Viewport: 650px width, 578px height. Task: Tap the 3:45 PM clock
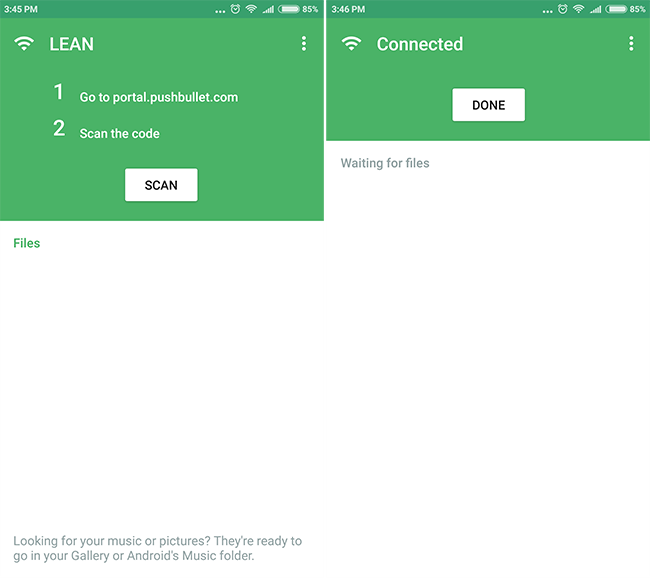[x=21, y=9]
